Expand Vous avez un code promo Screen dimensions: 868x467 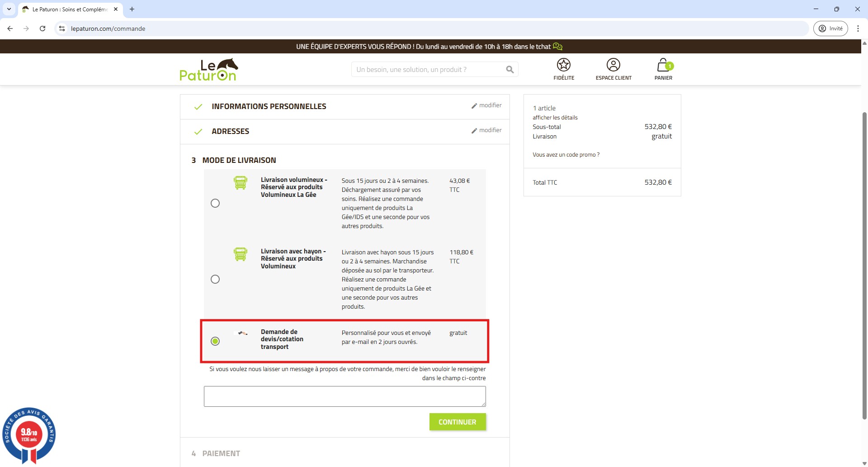click(566, 155)
